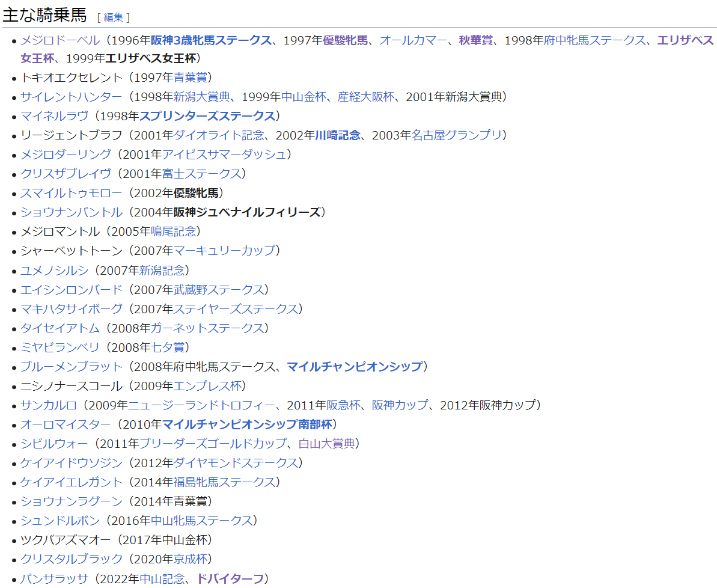Open マイルチャンピオンシップ link in ブルーメンブラット row
This screenshot has height=588, width=717.
355,367
